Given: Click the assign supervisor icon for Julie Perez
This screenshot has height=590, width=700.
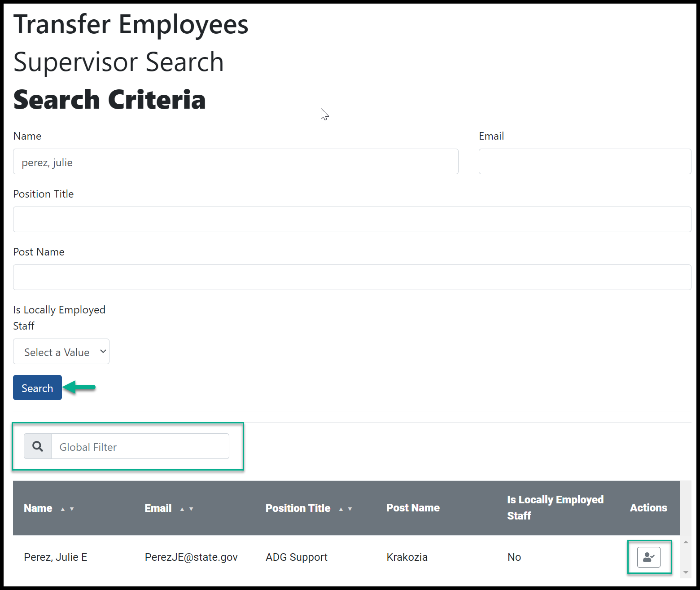Looking at the screenshot, I should (648, 557).
